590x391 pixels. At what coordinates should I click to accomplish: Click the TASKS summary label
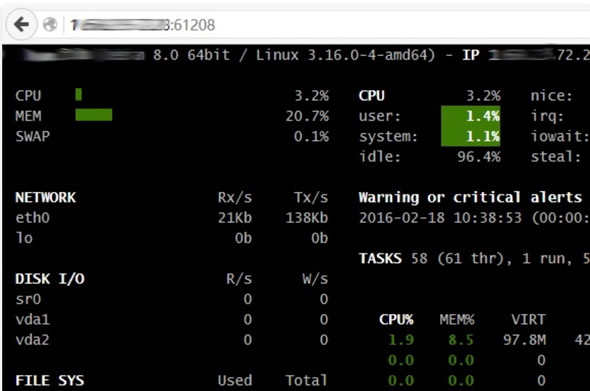(x=380, y=258)
